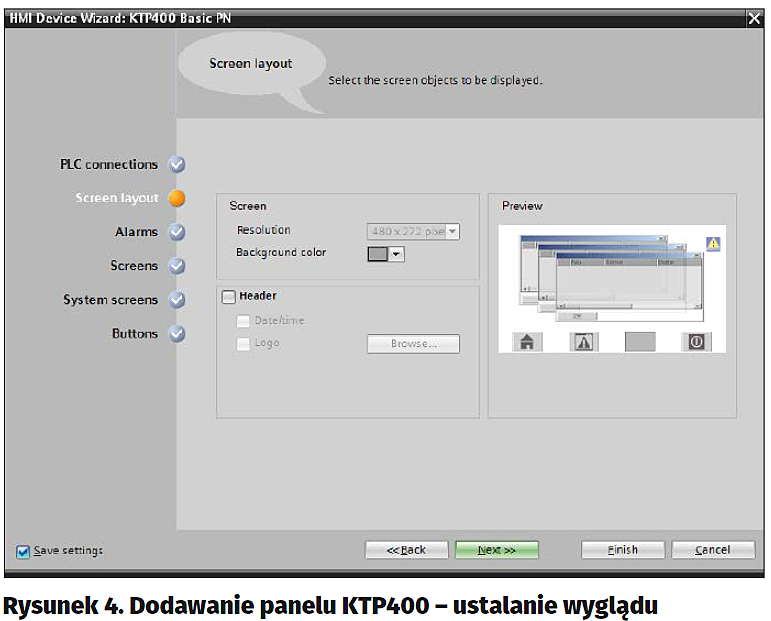
Task: Click the yellow alarm indicator in preview
Action: tap(713, 244)
